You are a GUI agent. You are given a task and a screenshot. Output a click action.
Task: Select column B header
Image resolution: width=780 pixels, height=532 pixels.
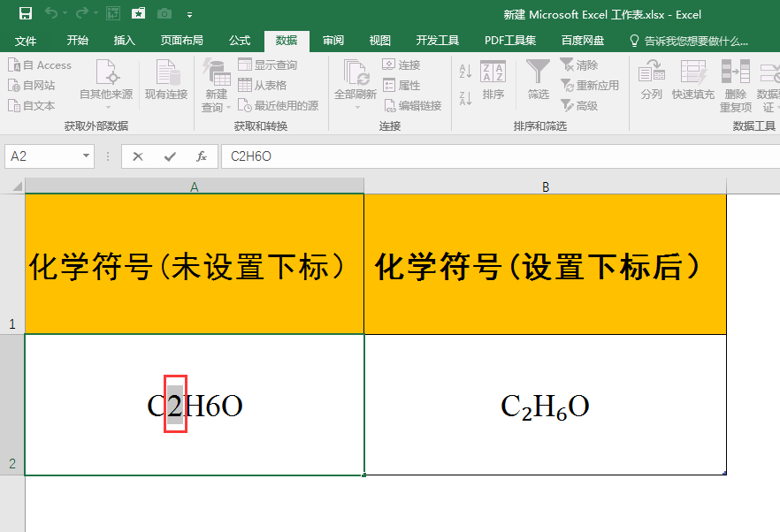[545, 186]
